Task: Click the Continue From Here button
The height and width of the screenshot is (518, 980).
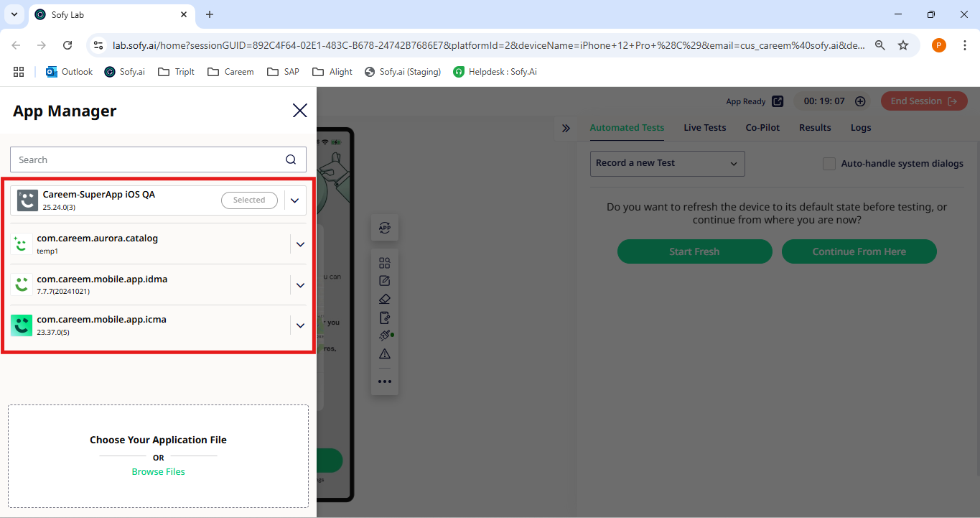Action: [x=859, y=251]
